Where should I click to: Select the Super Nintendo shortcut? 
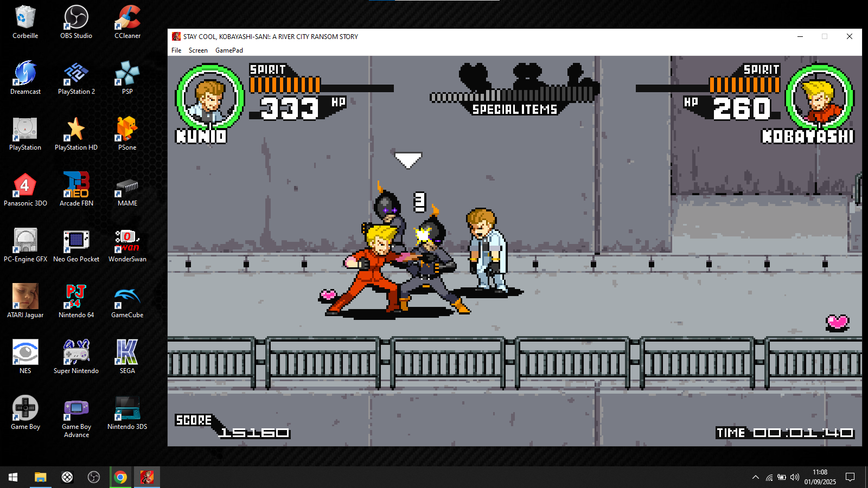click(76, 357)
